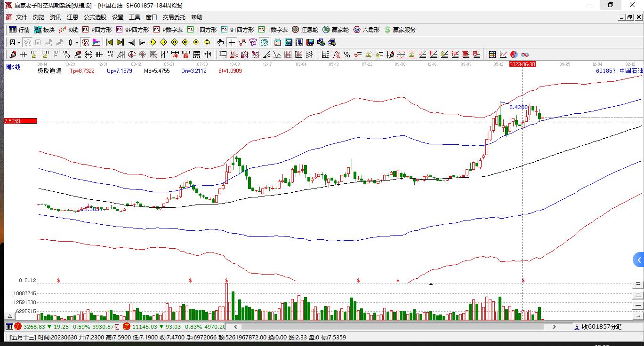Open the 江恩轮 Gann wheel
644x346 pixels.
[x=305, y=30]
